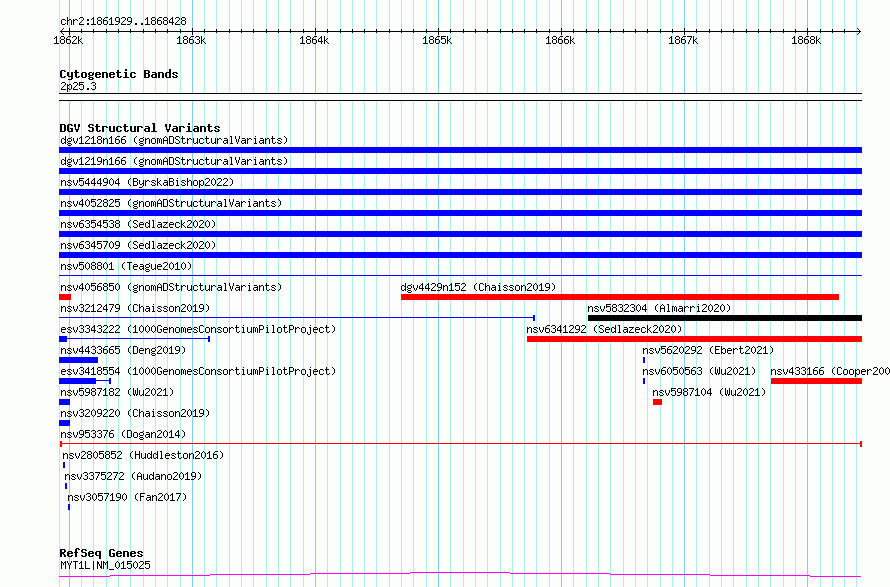Click esv3343222 1000Genomes pilot label
This screenshot has width=890, height=587.
198,329
